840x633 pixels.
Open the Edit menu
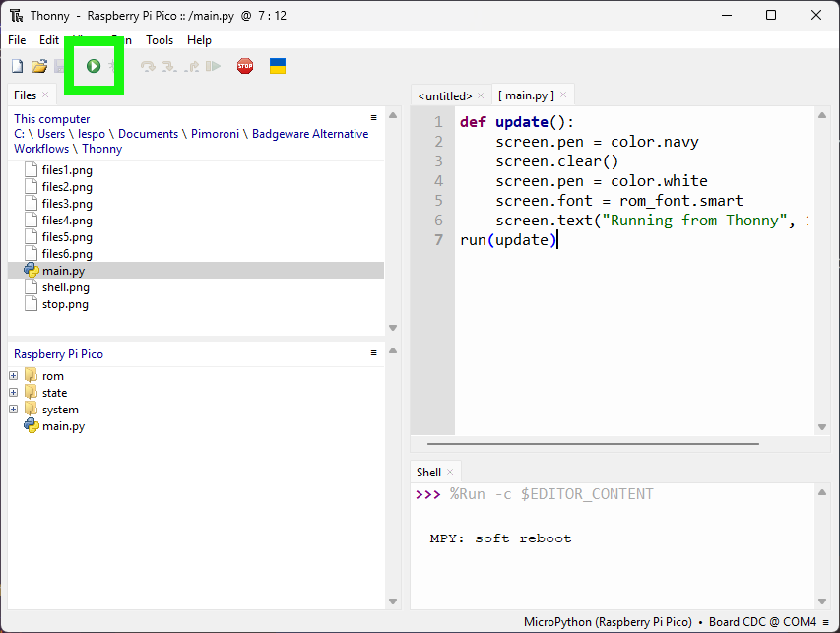coord(49,40)
